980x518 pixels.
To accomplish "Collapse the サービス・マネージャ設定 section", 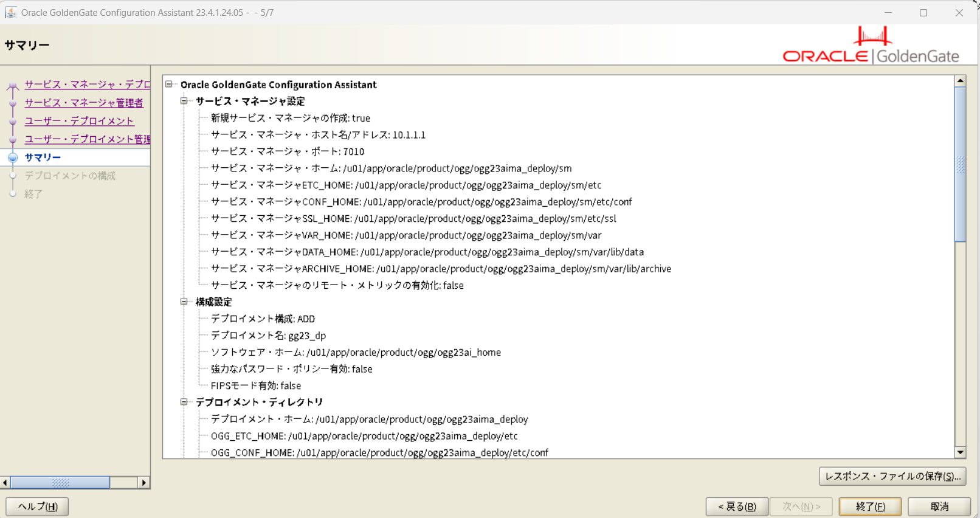I will coord(184,101).
